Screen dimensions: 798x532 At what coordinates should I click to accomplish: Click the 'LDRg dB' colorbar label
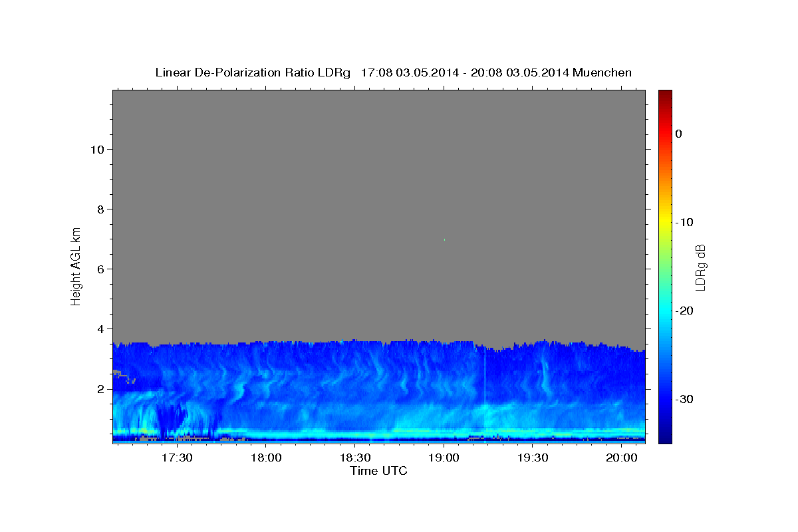pos(700,267)
